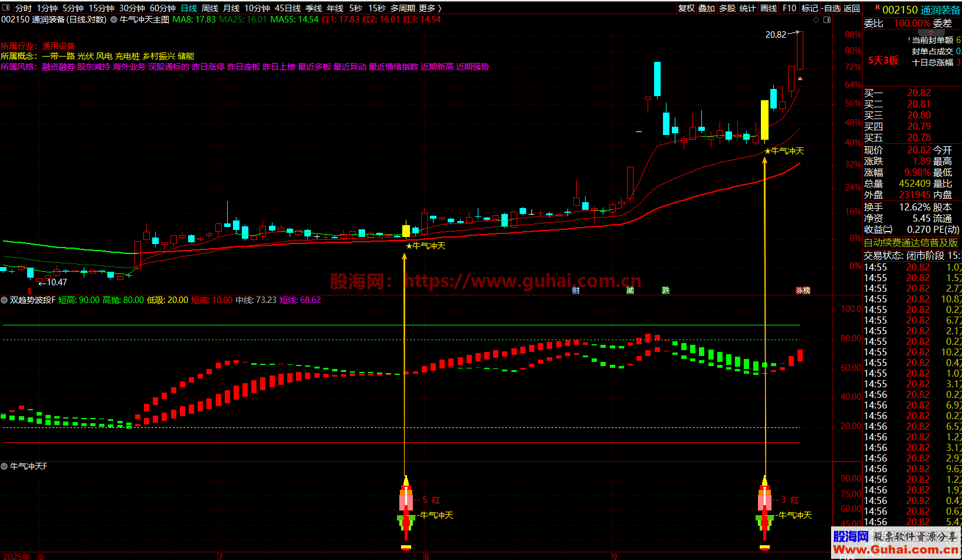Click the red R badge before stock code
The height and width of the screenshot is (560, 962).
coord(878,8)
